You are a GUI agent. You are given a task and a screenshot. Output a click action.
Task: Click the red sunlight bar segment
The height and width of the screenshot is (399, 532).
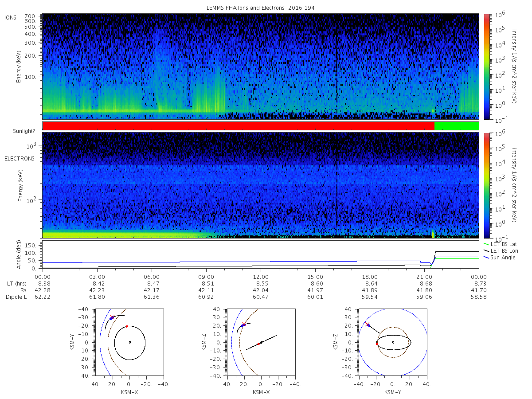239,126
